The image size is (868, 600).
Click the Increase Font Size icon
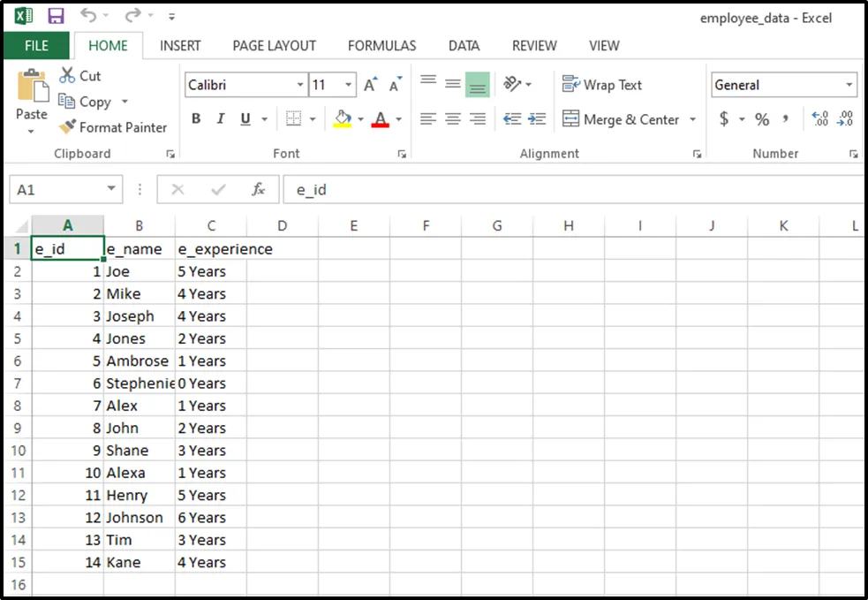click(x=370, y=85)
